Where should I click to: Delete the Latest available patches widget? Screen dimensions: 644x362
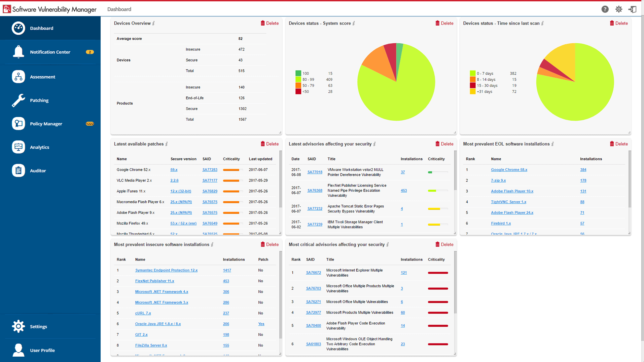270,144
